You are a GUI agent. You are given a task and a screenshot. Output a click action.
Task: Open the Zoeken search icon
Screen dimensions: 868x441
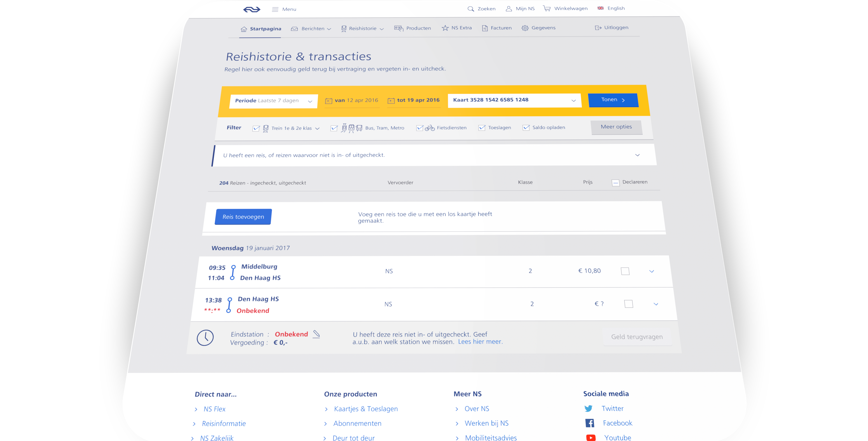coord(470,9)
